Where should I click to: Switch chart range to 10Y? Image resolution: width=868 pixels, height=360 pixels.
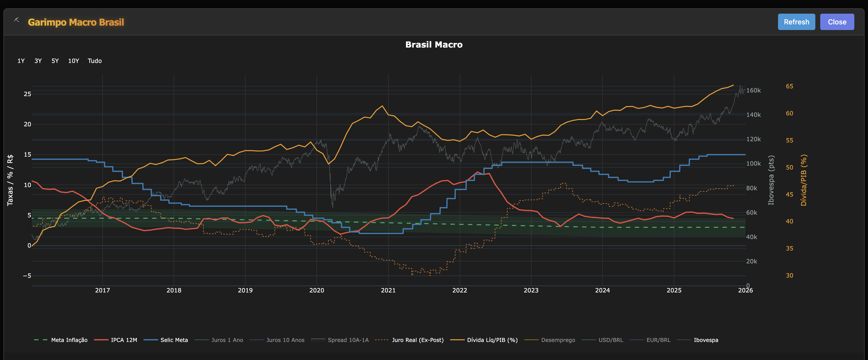coord(73,61)
